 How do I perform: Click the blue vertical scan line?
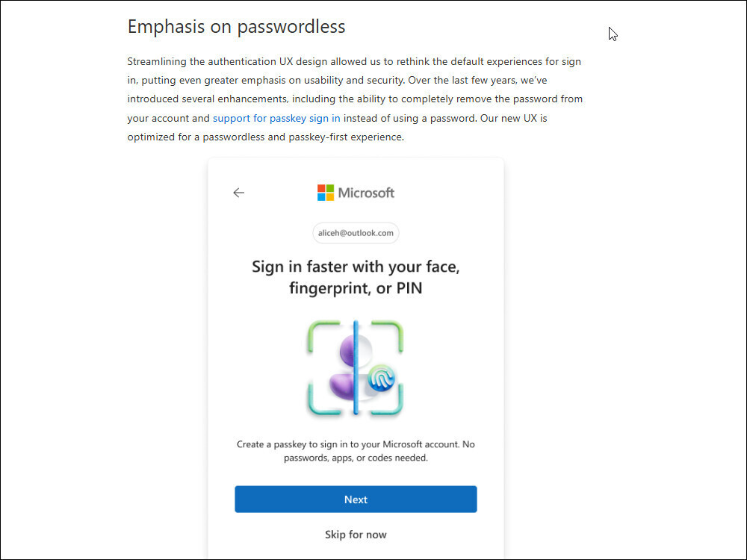pos(356,367)
